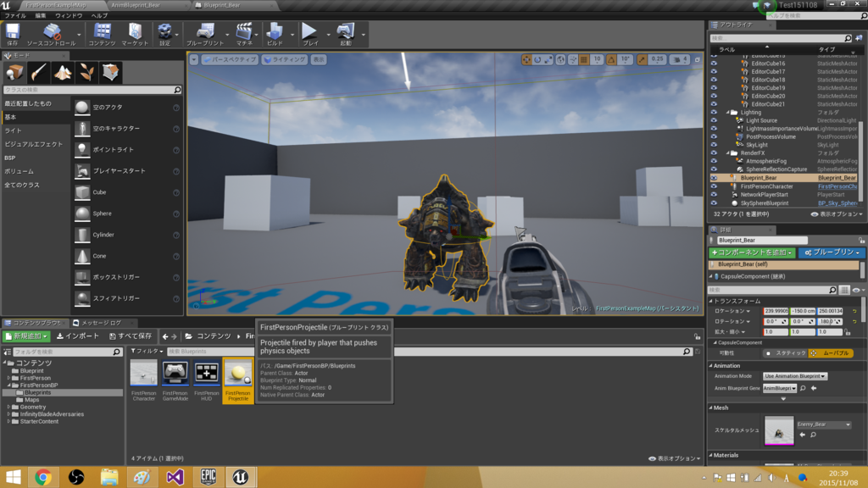Open the Help (ヘルプ) menu

point(100,15)
